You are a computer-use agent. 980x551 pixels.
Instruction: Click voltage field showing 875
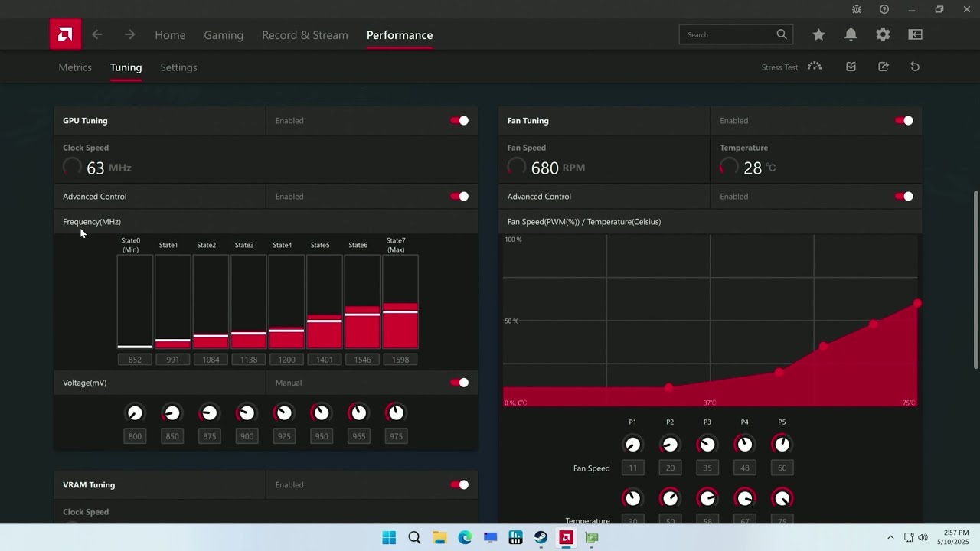coord(209,436)
